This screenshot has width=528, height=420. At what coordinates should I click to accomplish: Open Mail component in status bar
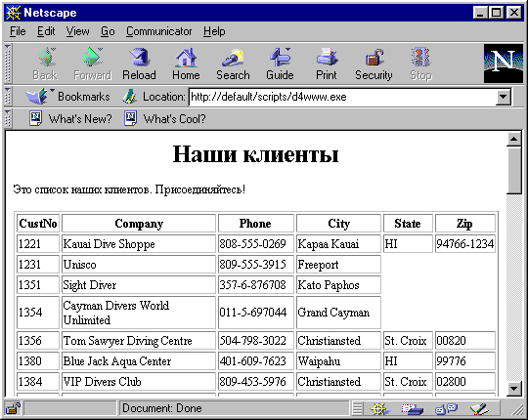click(413, 409)
